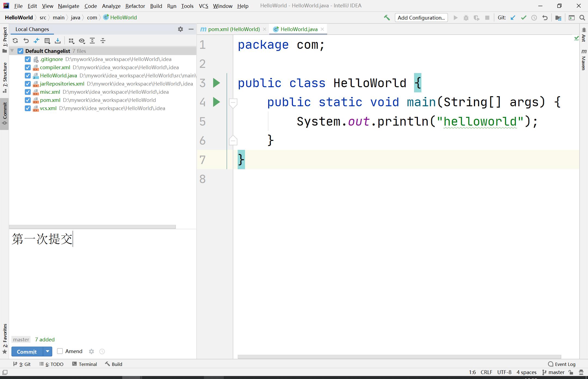The width and height of the screenshot is (588, 379).
Task: Click the Refresh/update VCS icon
Action: 16,41
